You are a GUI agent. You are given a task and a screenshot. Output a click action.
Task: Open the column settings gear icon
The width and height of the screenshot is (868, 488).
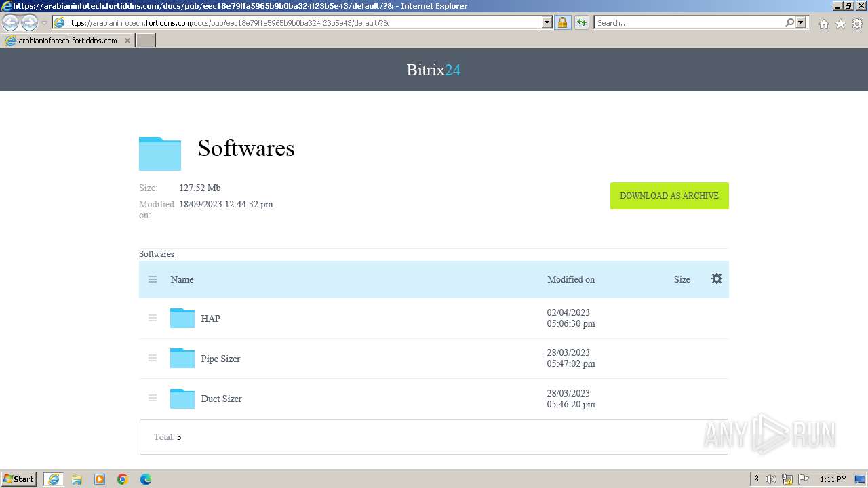click(717, 279)
